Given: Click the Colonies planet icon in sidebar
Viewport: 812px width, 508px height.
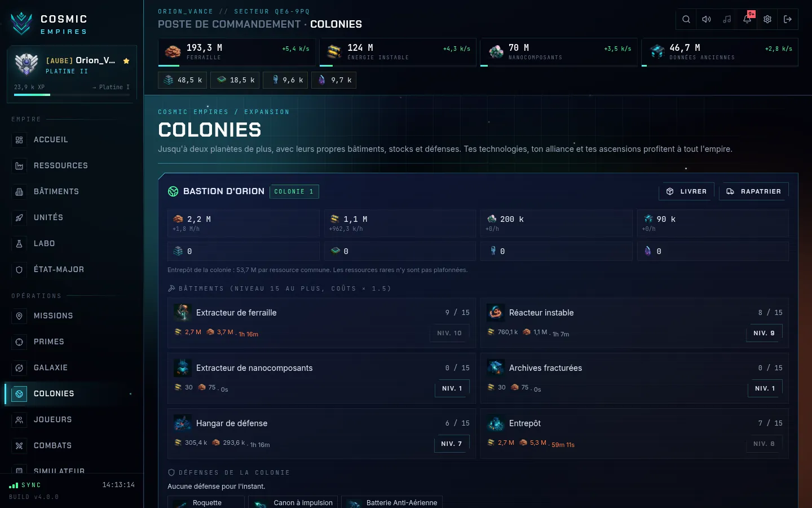Looking at the screenshot, I should [x=19, y=394].
